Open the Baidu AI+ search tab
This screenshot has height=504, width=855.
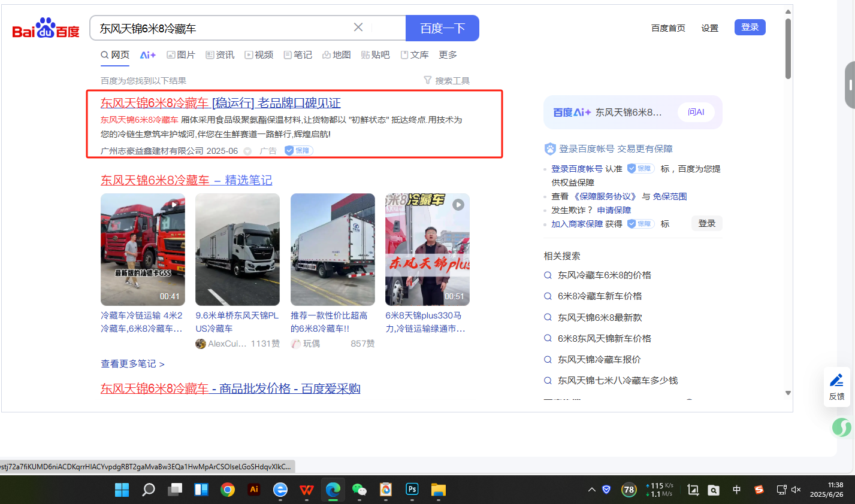[x=147, y=55]
